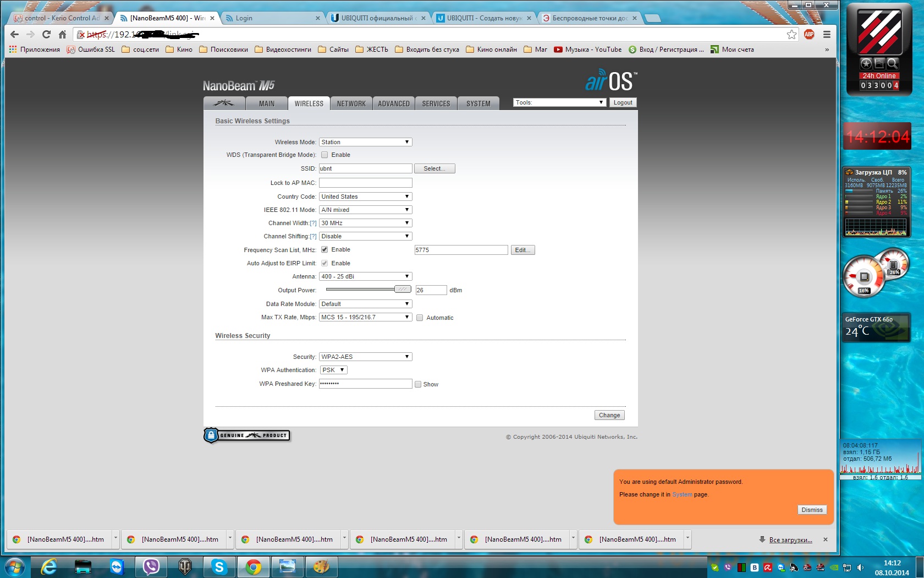Switch to Chrome in taskbar
The width and height of the screenshot is (924, 578).
254,566
